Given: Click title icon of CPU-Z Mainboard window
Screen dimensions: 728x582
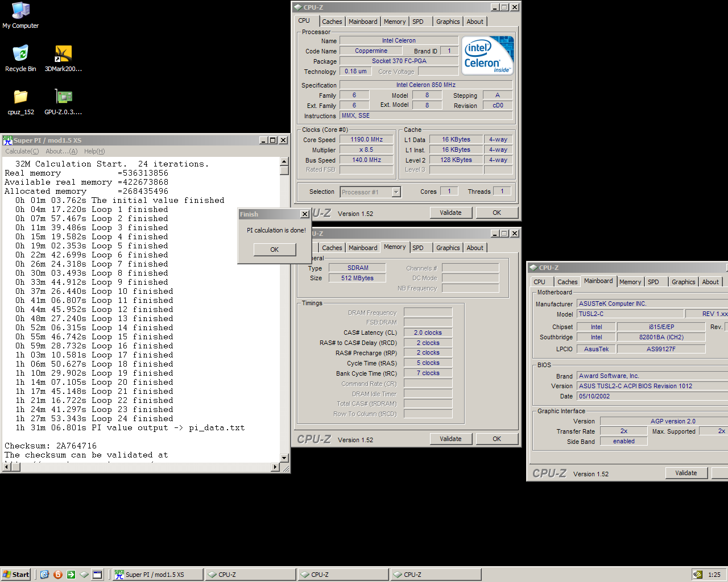Looking at the screenshot, I should (533, 268).
